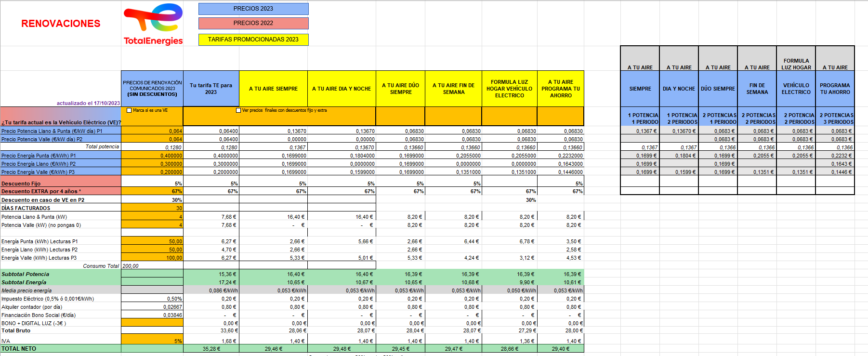The width and height of the screenshot is (868, 356).
Task: Select blue 'FIN DE SEMANA' header in right table
Action: [757, 89]
